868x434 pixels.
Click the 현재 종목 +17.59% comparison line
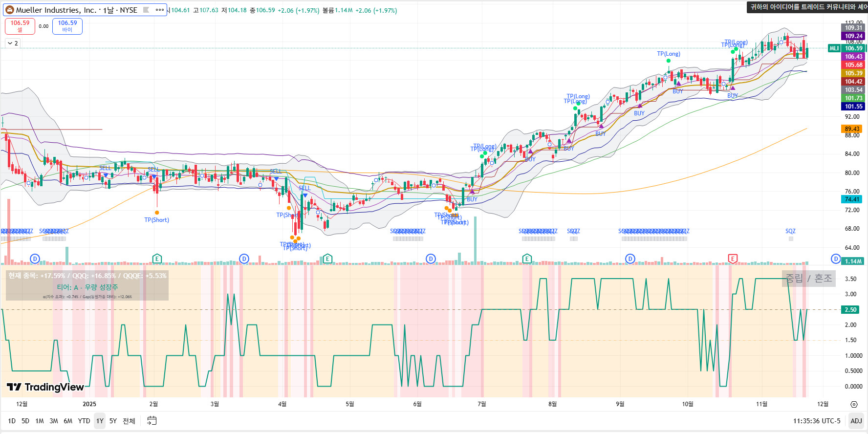pyautogui.click(x=87, y=276)
